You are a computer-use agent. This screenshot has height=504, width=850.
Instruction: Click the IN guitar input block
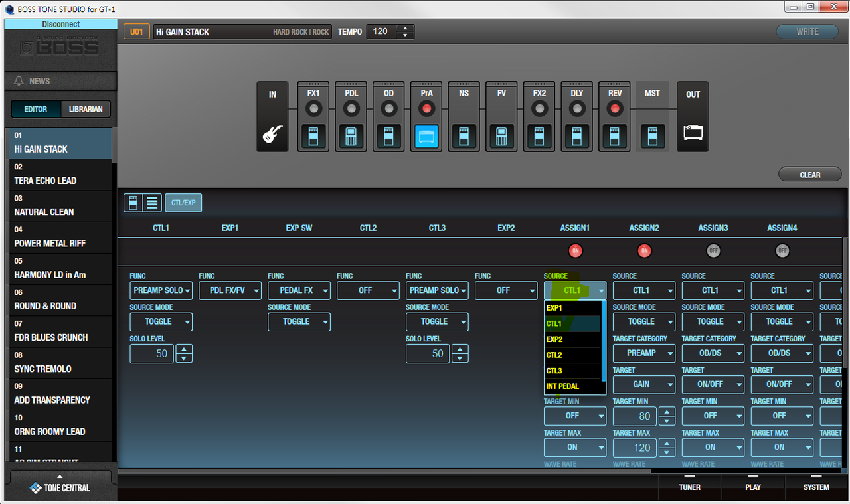[x=272, y=117]
